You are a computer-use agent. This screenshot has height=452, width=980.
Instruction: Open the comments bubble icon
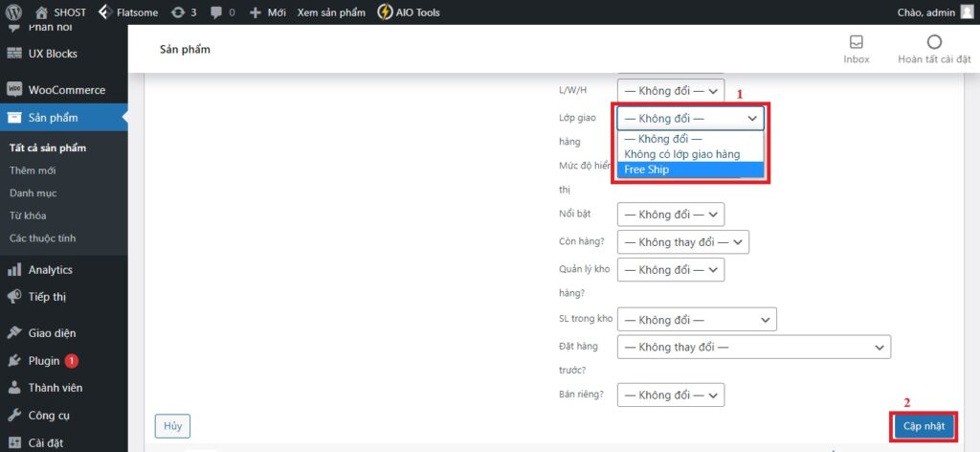point(216,12)
